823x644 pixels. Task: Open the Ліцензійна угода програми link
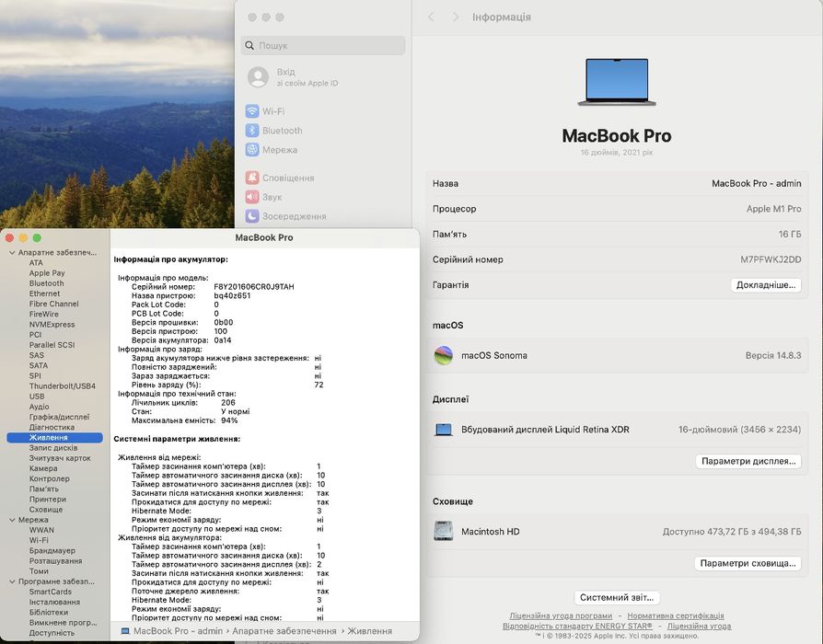(x=561, y=615)
